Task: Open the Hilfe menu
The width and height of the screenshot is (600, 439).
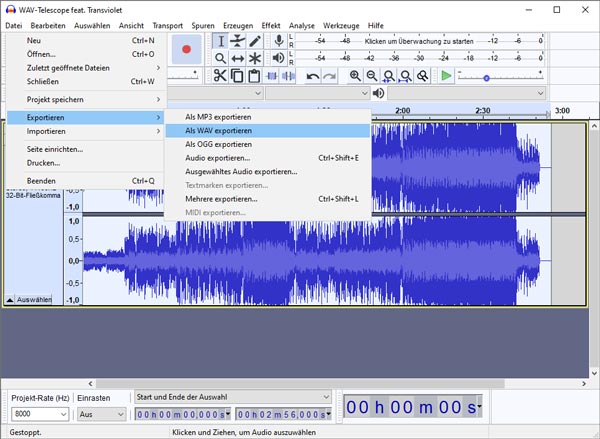Action: 376,26
